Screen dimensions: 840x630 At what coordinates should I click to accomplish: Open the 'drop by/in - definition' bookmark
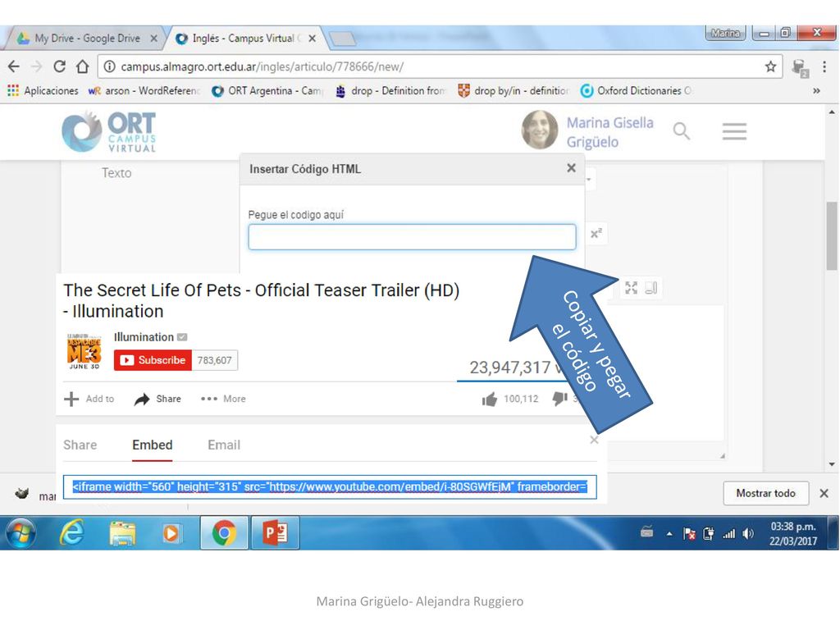point(513,90)
